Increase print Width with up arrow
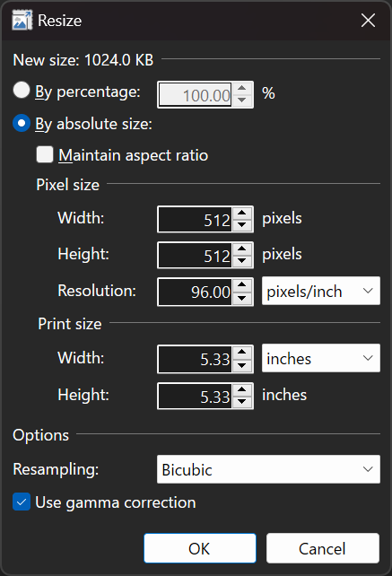Screen dimensions: 392x576 [241, 353]
